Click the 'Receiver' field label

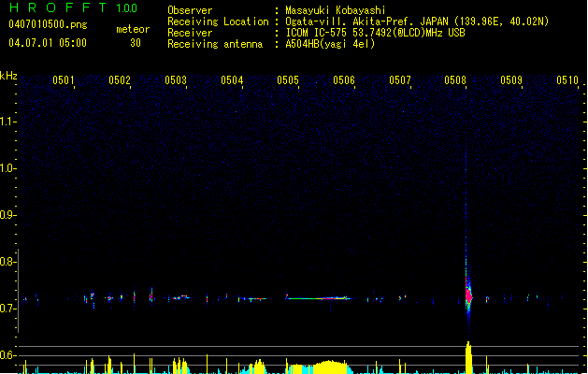[190, 33]
